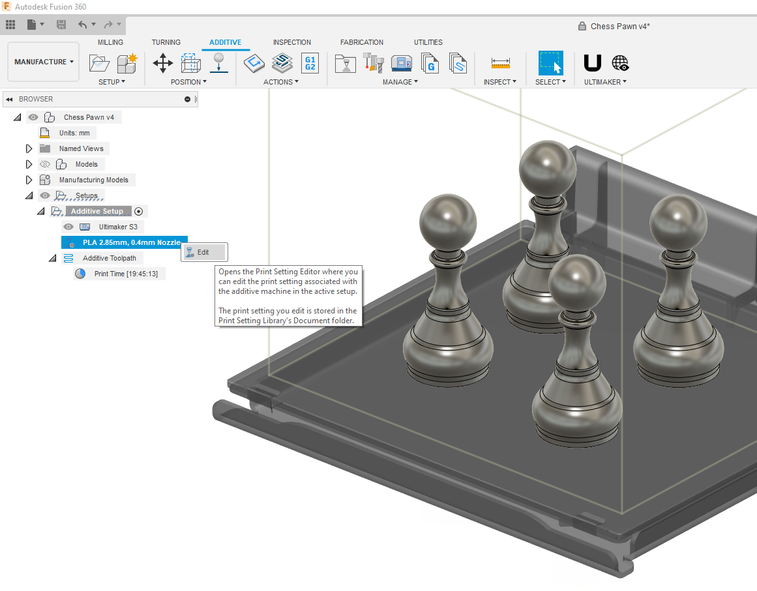Expand the Manufacturing Models tree node
The image size is (757, 591).
pyautogui.click(x=29, y=180)
